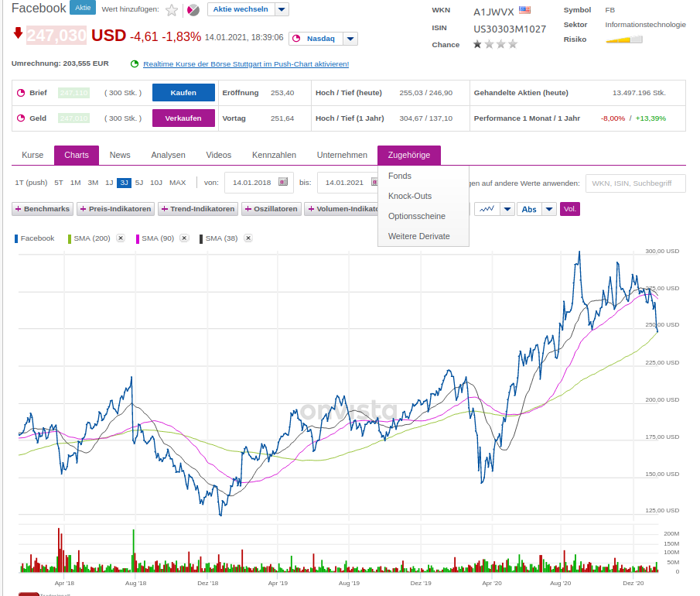
Task: Expand the Abs scale dropdown arrow
Action: (548, 209)
